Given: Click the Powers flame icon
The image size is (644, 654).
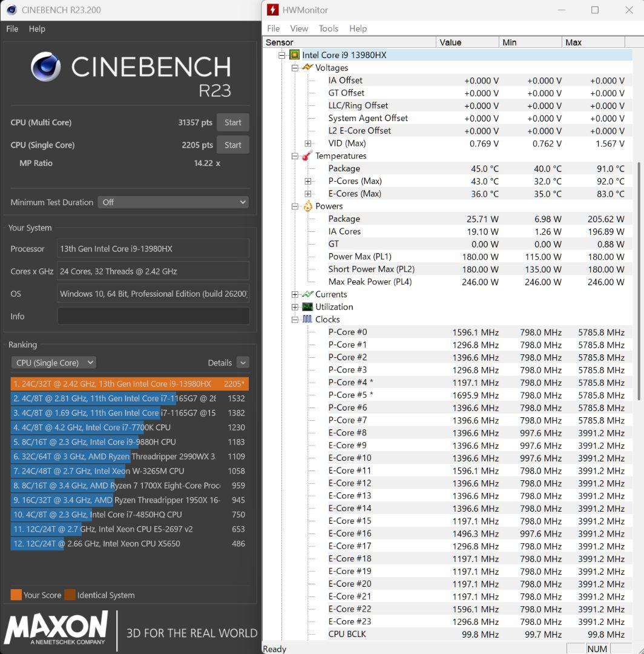Looking at the screenshot, I should click(x=307, y=206).
